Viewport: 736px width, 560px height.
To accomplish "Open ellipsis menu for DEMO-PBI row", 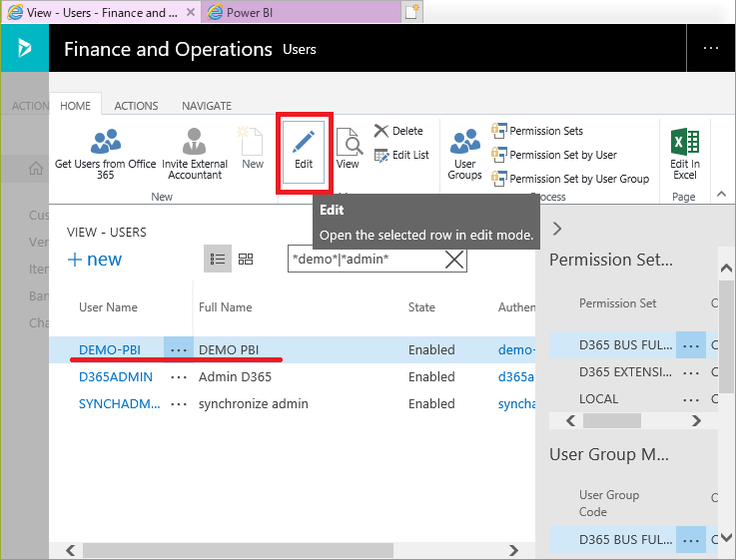I will 179,350.
